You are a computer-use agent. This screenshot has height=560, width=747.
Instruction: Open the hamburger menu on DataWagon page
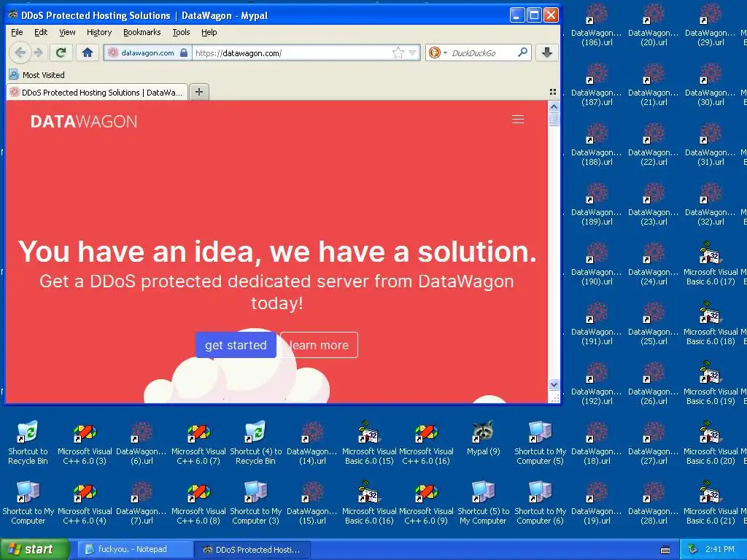pyautogui.click(x=518, y=120)
